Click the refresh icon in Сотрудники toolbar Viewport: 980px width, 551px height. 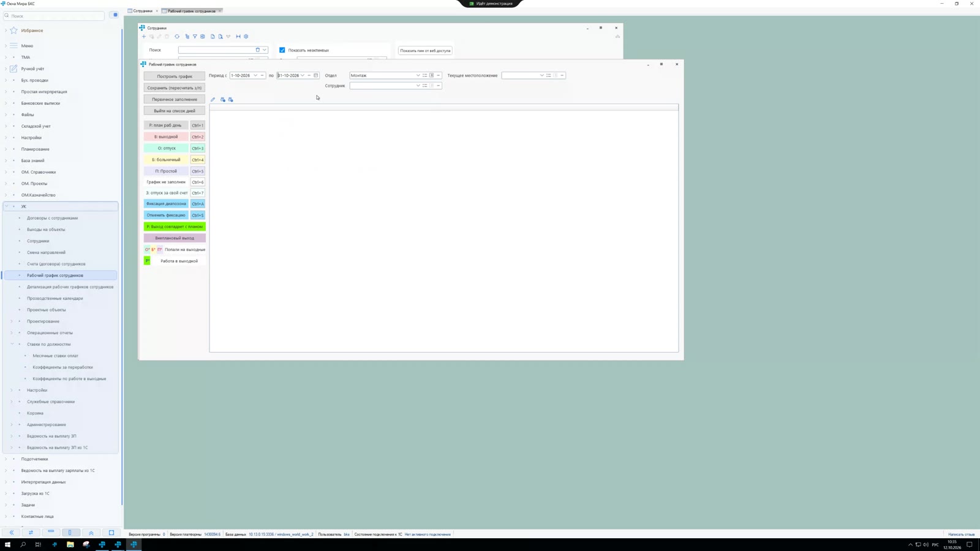coord(177,37)
